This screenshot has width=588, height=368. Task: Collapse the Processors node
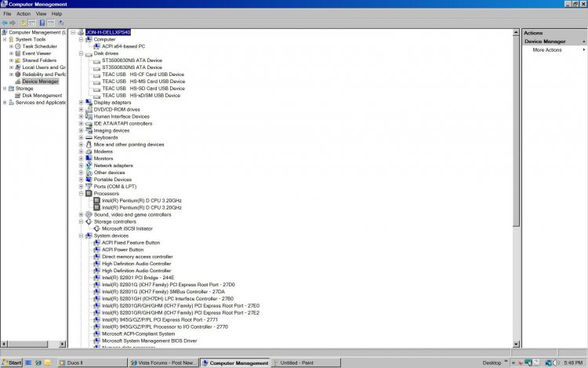pyautogui.click(x=81, y=193)
